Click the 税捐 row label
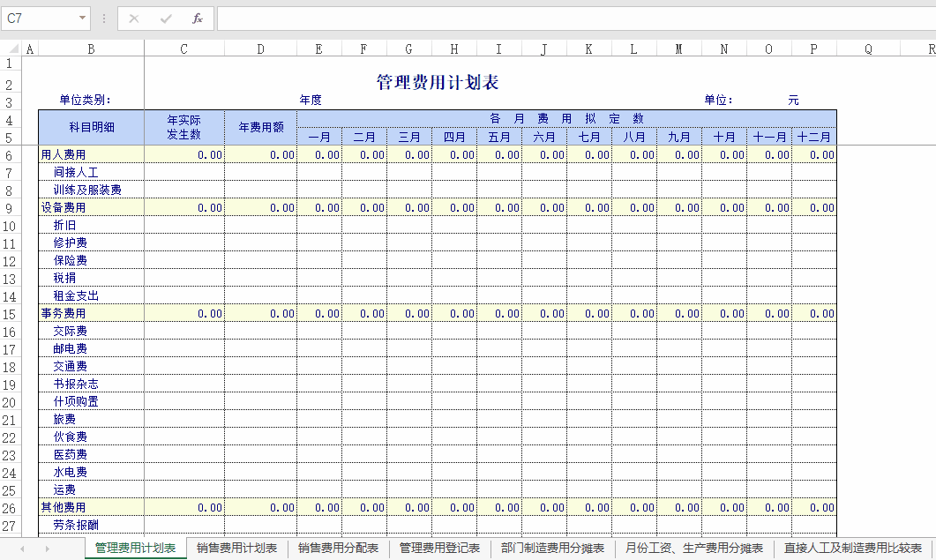 tap(64, 278)
